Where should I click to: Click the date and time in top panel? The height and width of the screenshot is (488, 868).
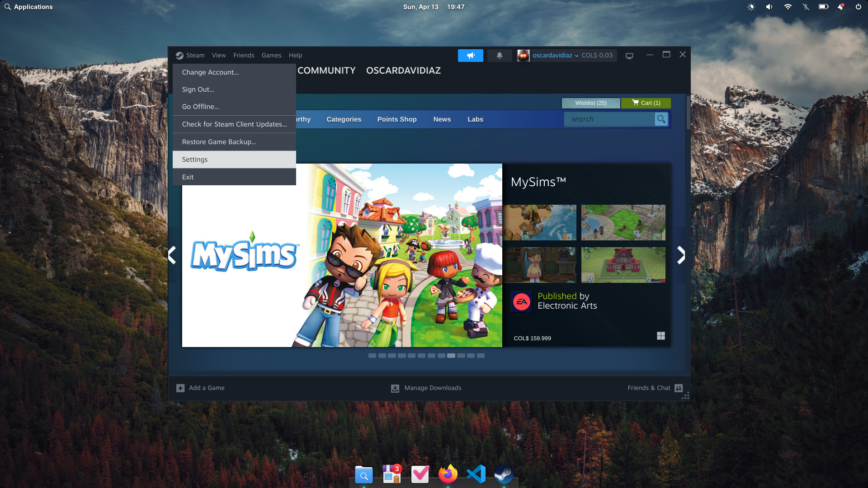click(x=434, y=7)
